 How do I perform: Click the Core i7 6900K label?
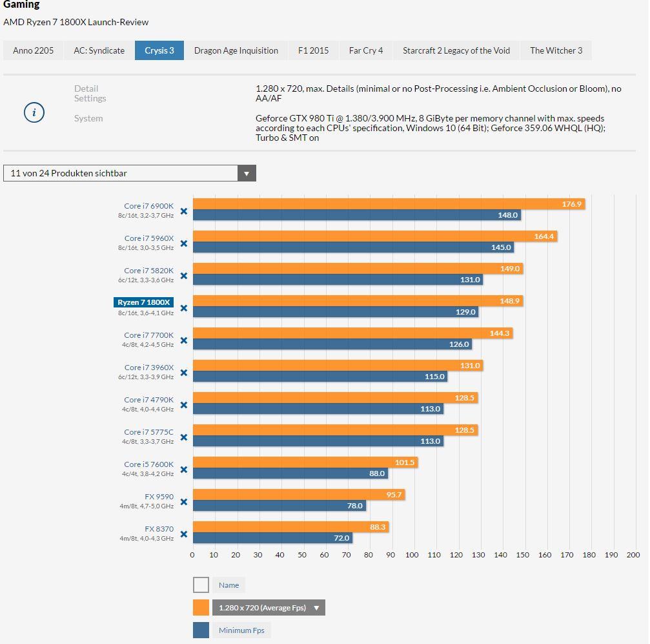tap(149, 206)
